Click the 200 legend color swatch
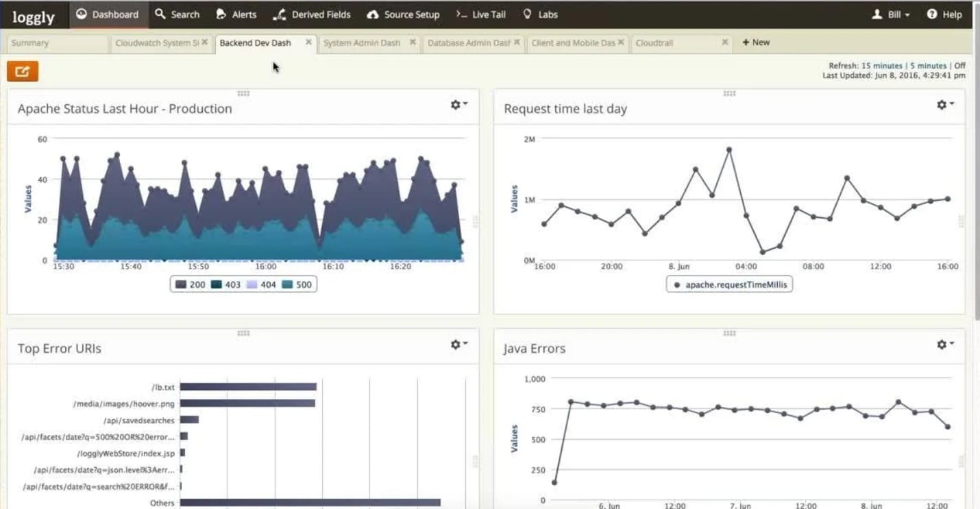Viewport: 980px width, 509px height. [x=181, y=284]
